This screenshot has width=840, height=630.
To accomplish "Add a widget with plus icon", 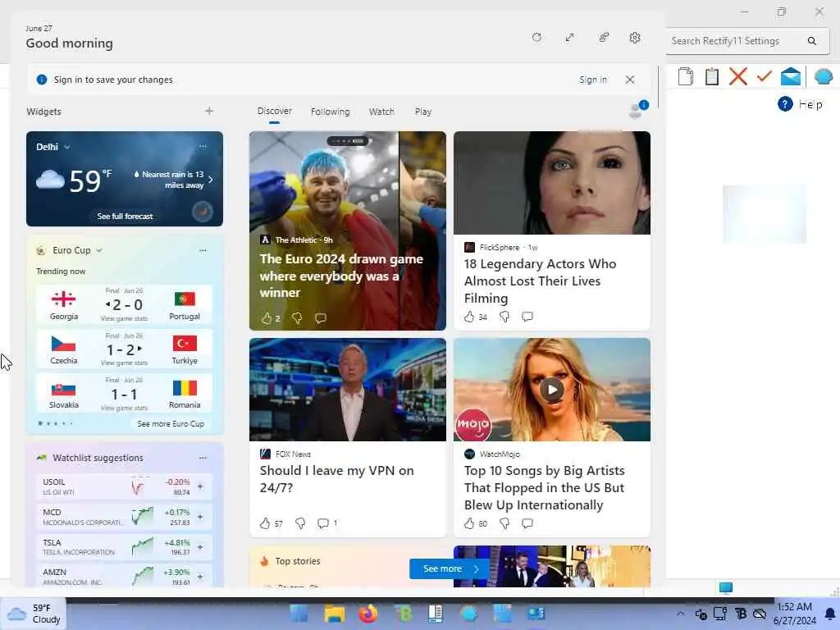I will [209, 111].
